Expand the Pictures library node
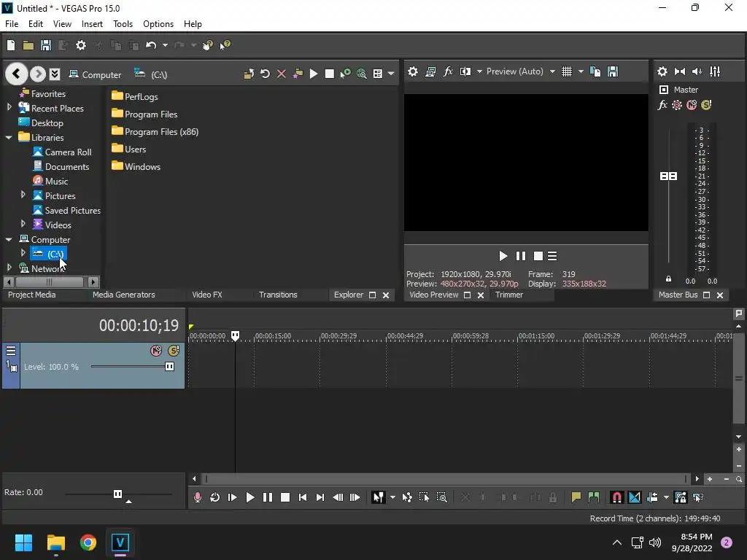The width and height of the screenshot is (747, 560). click(x=23, y=195)
